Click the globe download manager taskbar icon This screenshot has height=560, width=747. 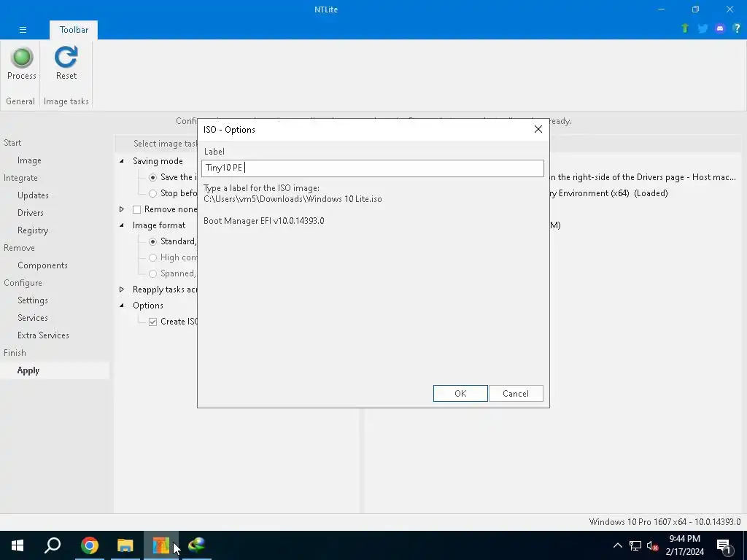[196, 545]
